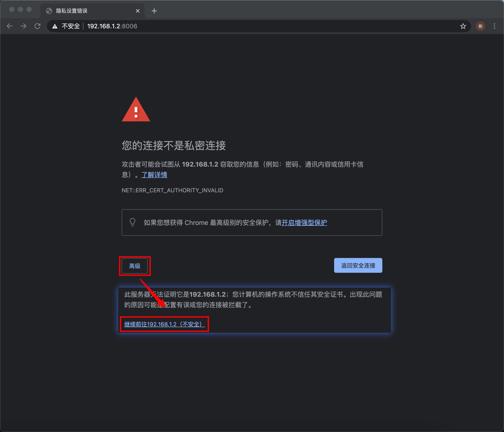
Task: Open the 了解详情 link
Action: coord(154,175)
